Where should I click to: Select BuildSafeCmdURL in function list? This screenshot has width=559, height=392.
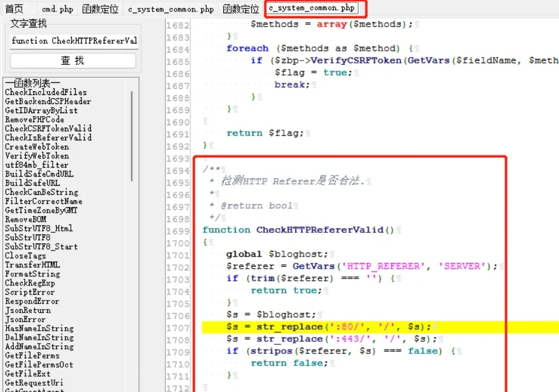tap(39, 174)
